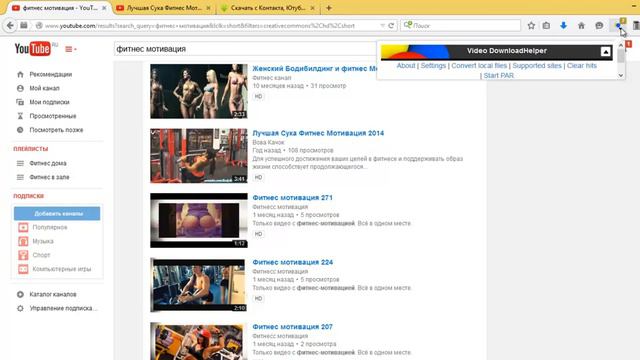Click the Фитнес мотивация 224 thumbnail

(x=199, y=285)
